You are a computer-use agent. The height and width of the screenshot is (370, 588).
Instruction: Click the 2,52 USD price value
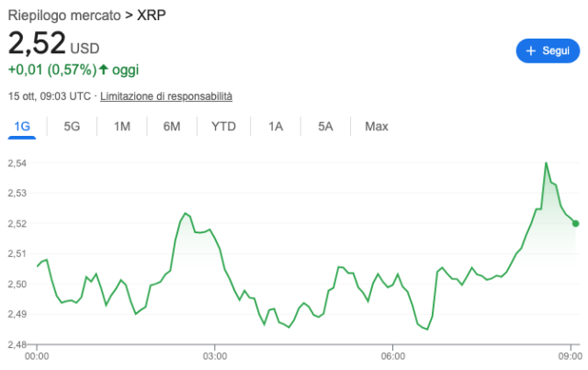coord(37,45)
